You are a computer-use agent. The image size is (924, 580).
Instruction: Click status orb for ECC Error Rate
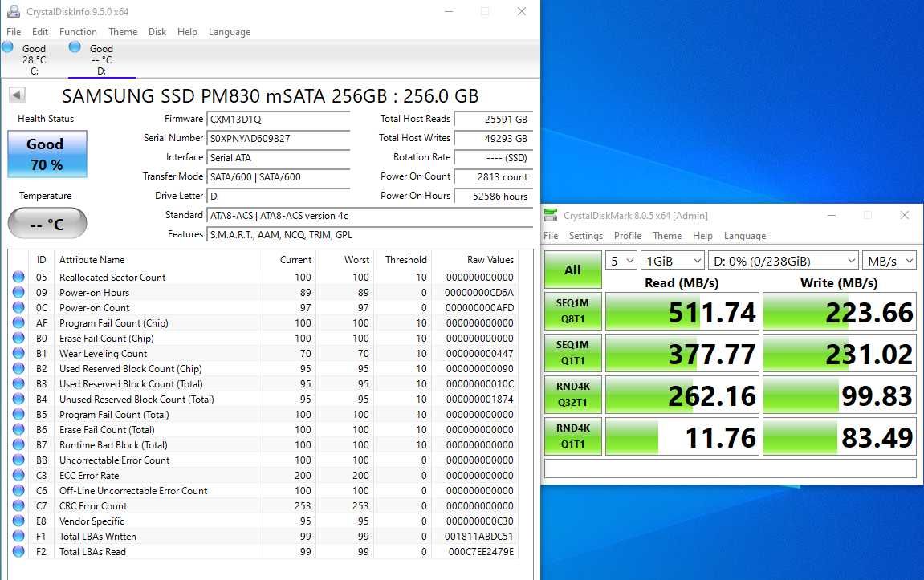(18, 475)
